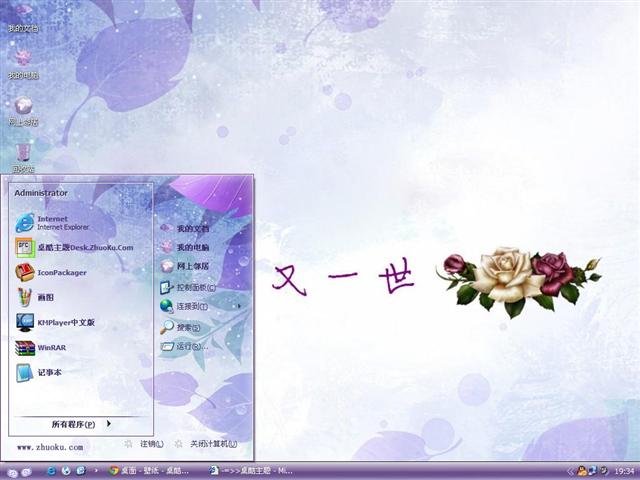
Task: Expand the 连接到(T) submenu
Action: coord(200,306)
